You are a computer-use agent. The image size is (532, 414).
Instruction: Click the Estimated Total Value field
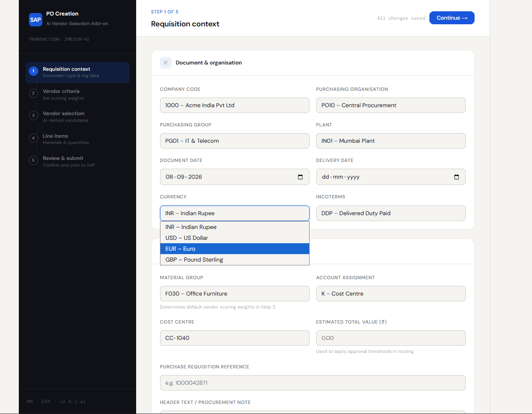391,338
